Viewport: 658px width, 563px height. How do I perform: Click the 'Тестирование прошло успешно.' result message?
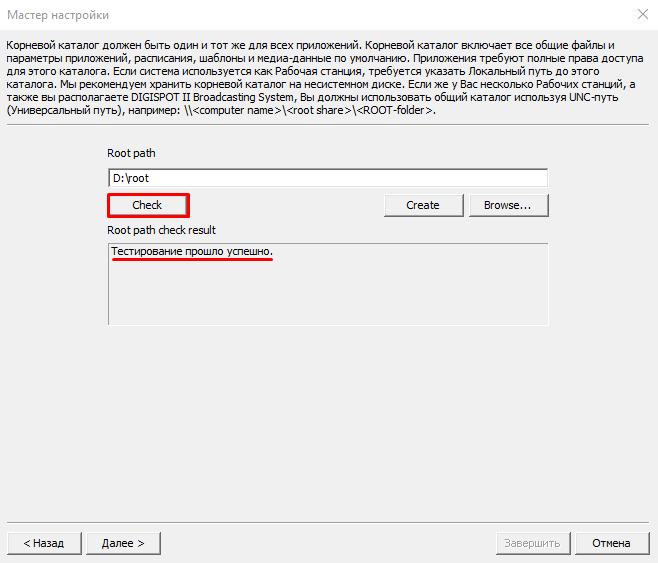(x=191, y=251)
